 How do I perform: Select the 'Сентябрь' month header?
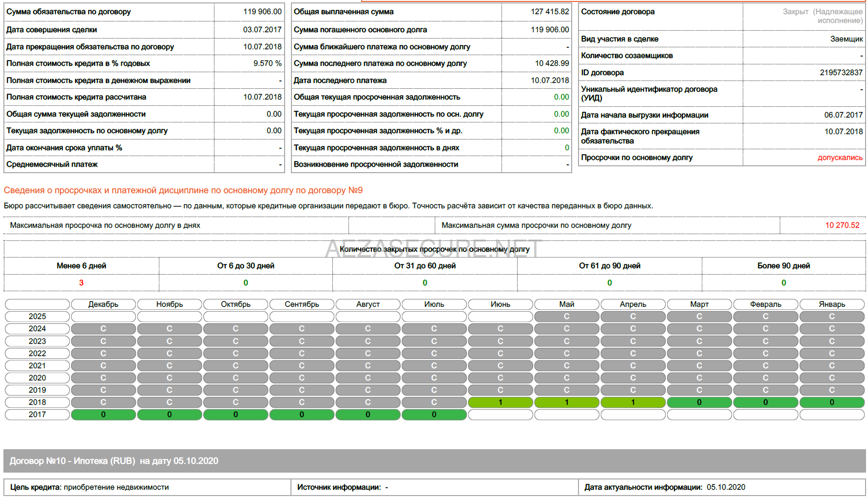point(302,304)
